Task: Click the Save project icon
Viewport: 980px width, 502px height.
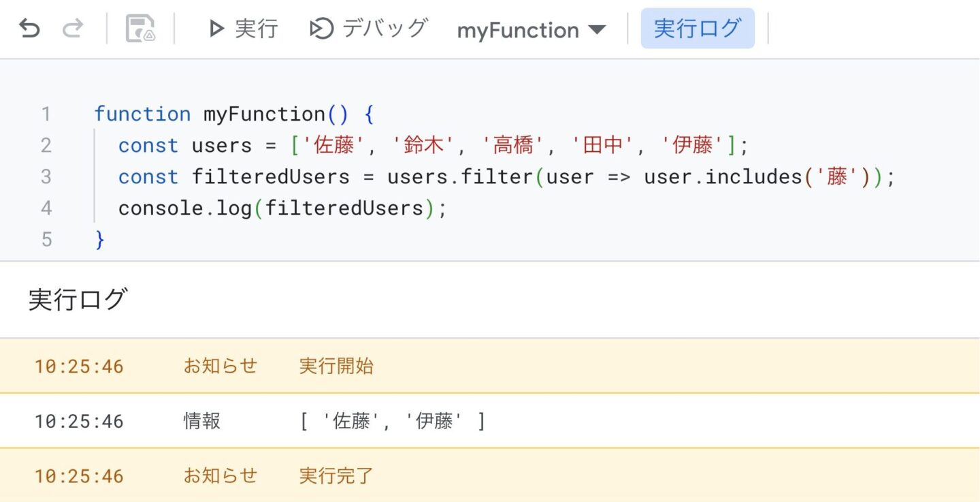Action: (x=142, y=29)
